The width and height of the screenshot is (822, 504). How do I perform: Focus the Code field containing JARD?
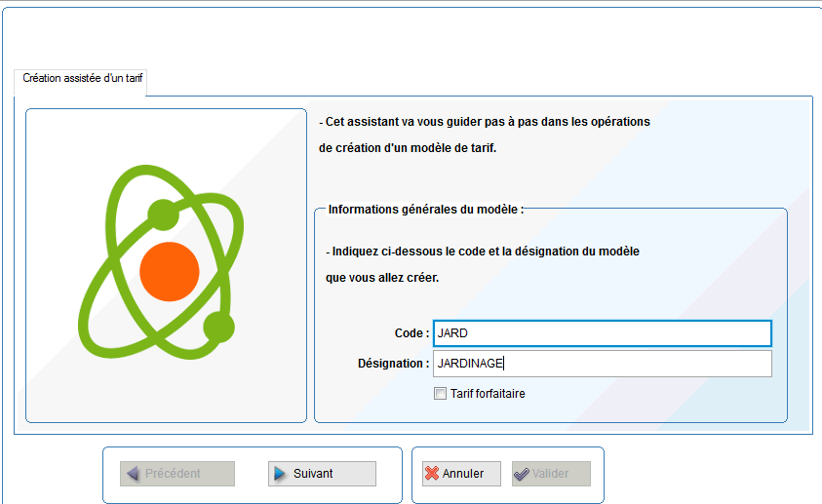(x=603, y=333)
